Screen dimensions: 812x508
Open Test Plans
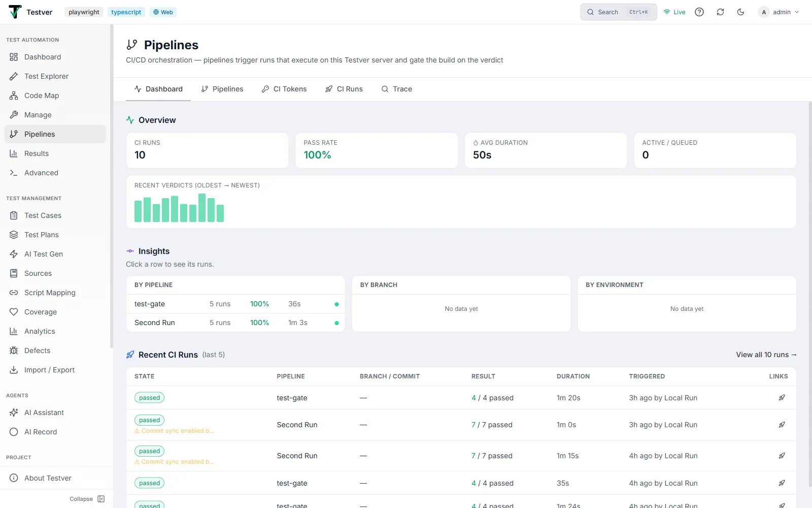coord(55,235)
